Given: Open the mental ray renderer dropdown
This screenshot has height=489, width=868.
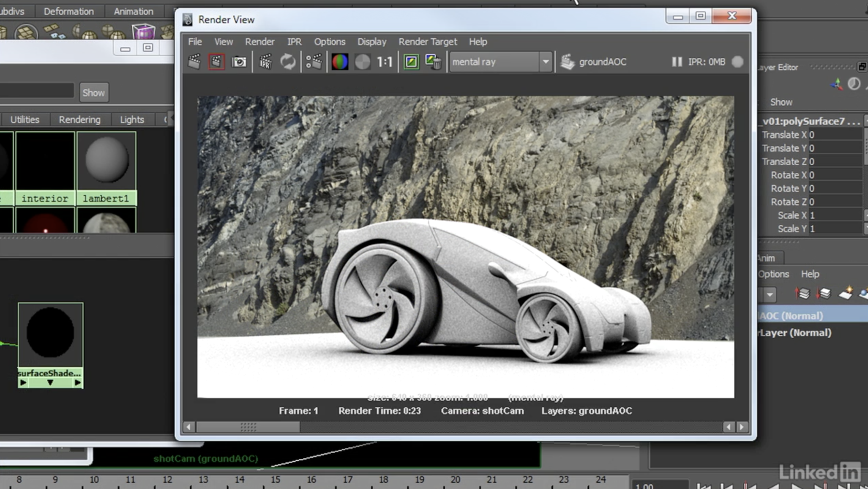Looking at the screenshot, I should pyautogui.click(x=545, y=62).
